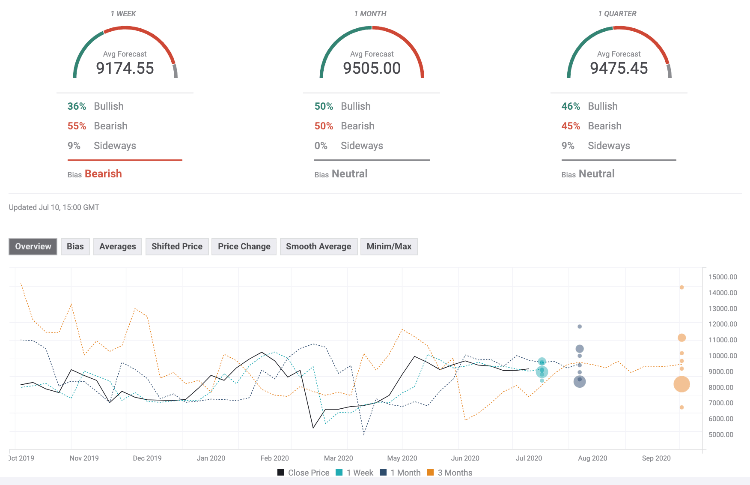
Task: Select the Averages tab
Action: coord(118,246)
